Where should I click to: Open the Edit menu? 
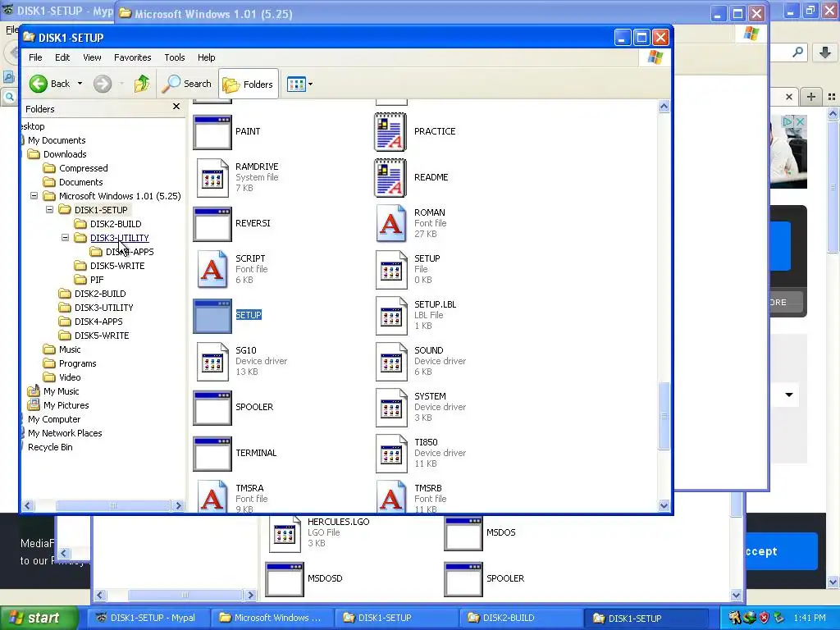click(x=62, y=57)
